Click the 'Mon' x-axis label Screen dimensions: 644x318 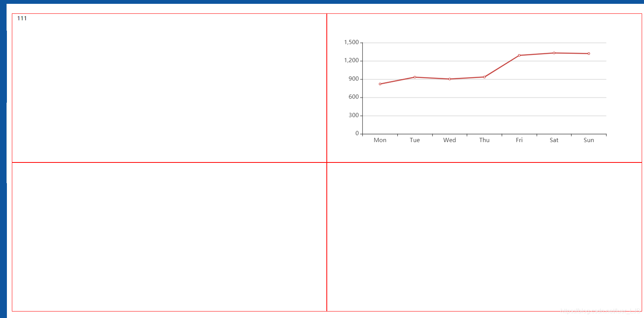click(380, 140)
